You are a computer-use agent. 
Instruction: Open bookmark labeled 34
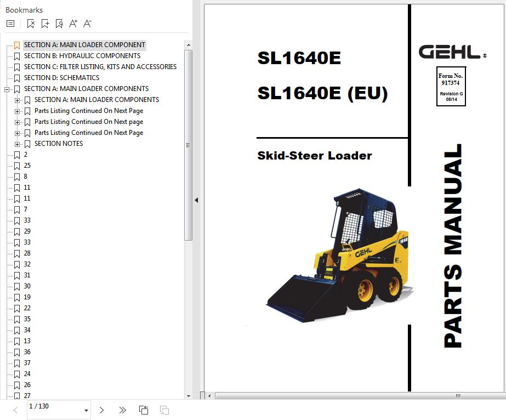pyautogui.click(x=27, y=330)
